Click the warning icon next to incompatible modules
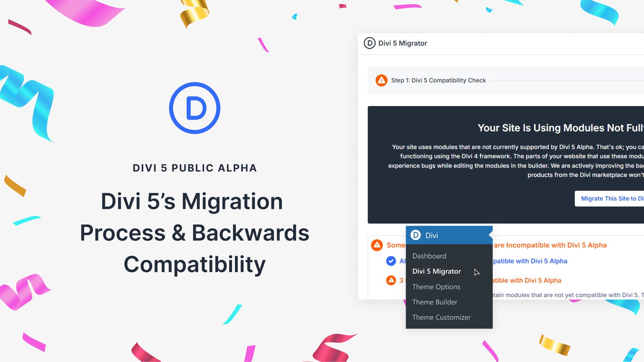644x362 pixels. pyautogui.click(x=377, y=244)
